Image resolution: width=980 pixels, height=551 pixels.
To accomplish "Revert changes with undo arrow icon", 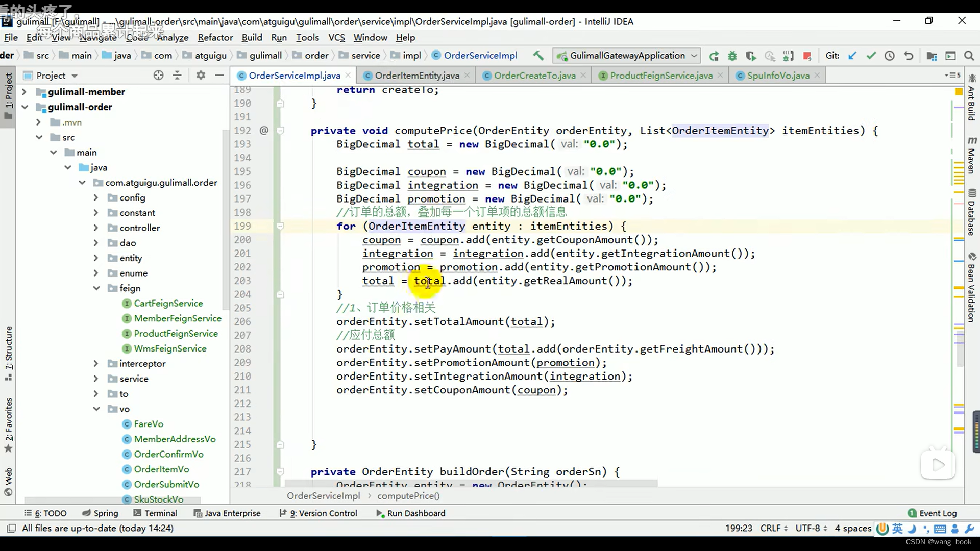I will [x=909, y=56].
